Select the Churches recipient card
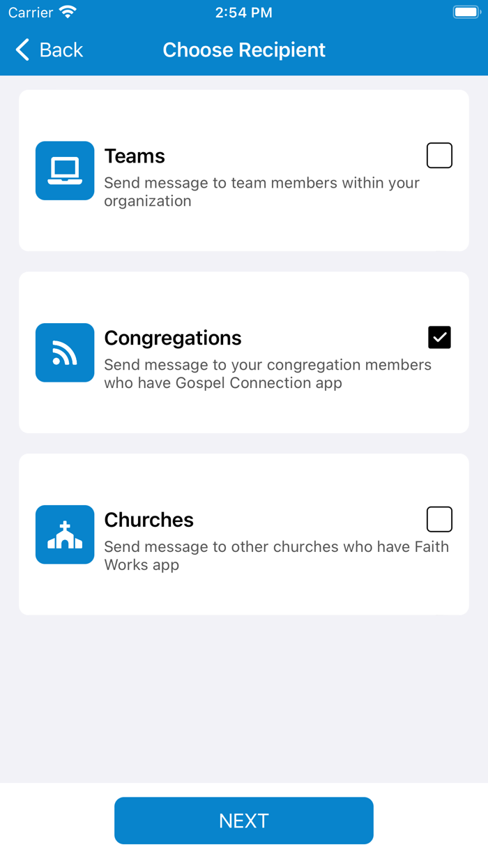488x868 pixels. (x=244, y=534)
